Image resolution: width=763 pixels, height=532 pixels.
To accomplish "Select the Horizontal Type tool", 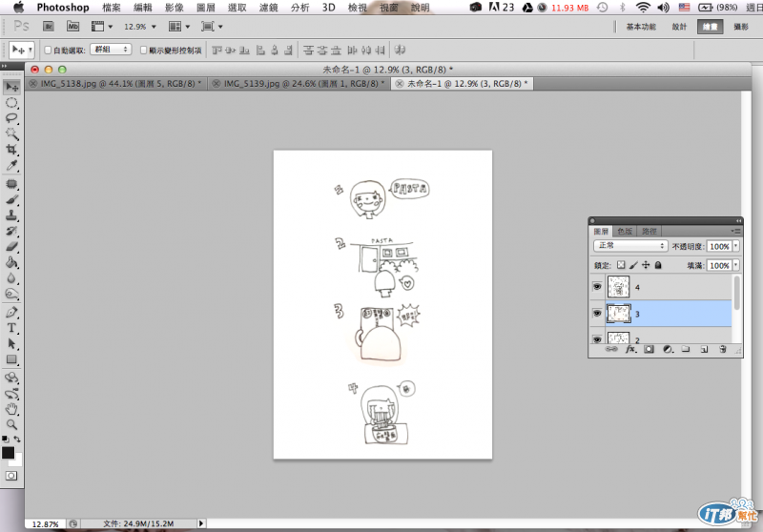I will [12, 328].
